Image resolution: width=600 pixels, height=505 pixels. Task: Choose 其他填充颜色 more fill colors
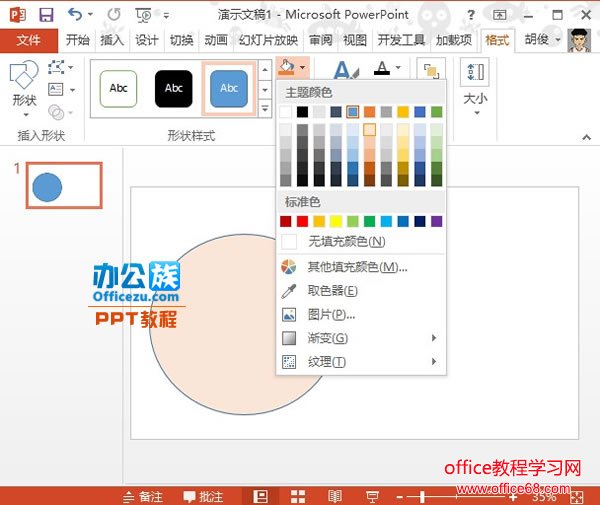point(361,267)
